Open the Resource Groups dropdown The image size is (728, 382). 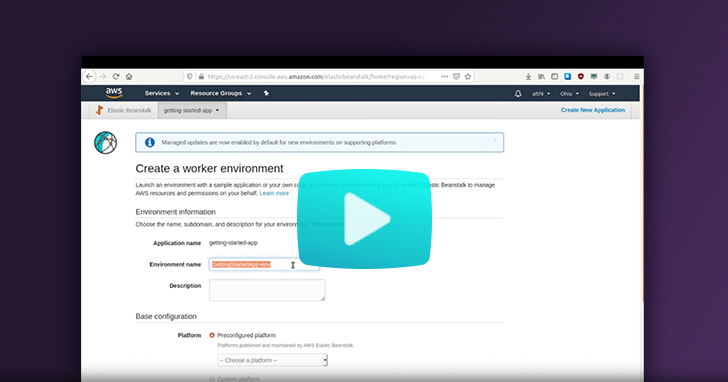click(x=221, y=93)
